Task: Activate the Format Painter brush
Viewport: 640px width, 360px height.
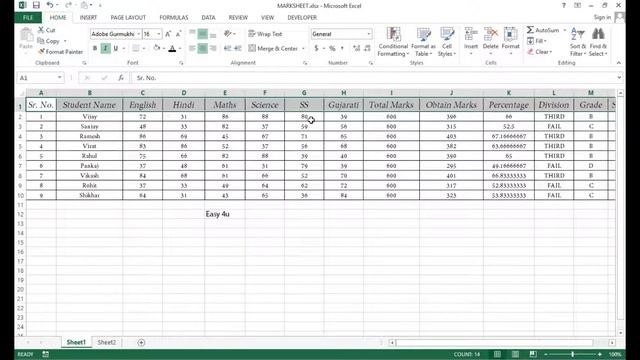Action: [x=41, y=52]
